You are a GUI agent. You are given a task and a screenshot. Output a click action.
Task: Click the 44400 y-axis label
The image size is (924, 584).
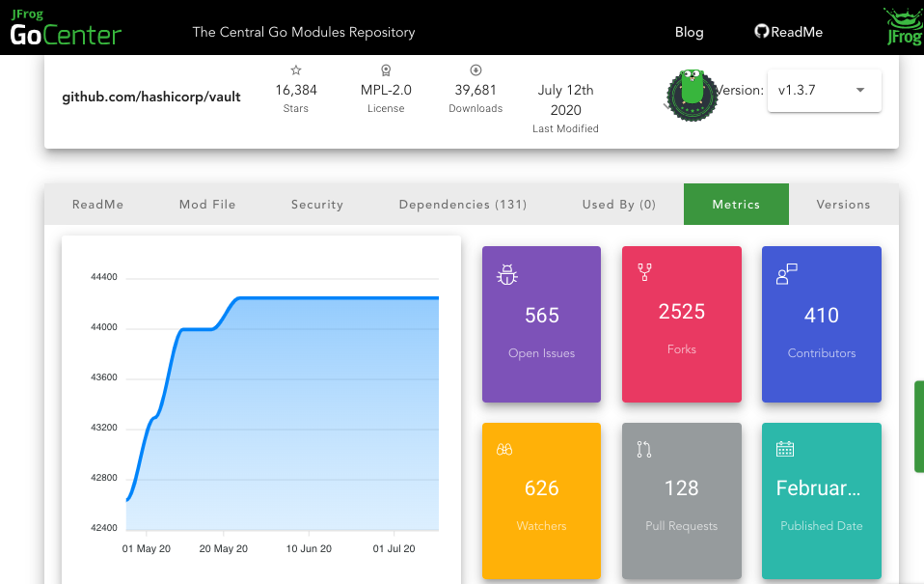[x=104, y=277]
